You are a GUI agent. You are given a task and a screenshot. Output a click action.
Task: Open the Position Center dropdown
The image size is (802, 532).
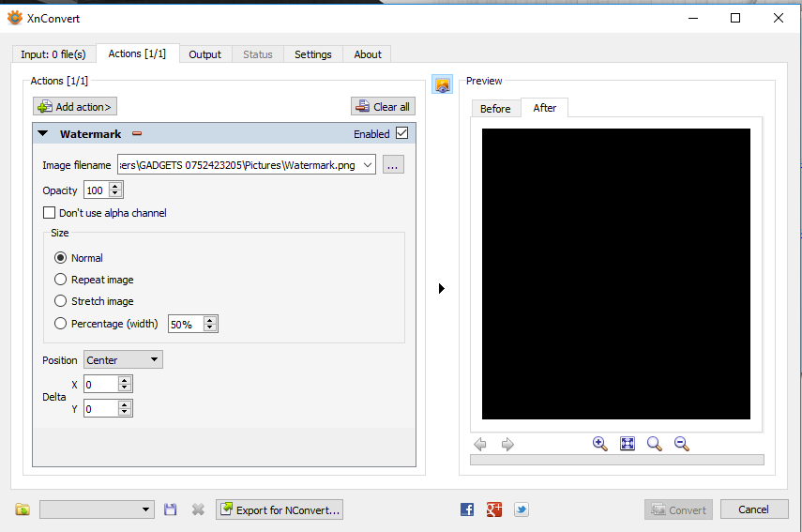tap(123, 359)
